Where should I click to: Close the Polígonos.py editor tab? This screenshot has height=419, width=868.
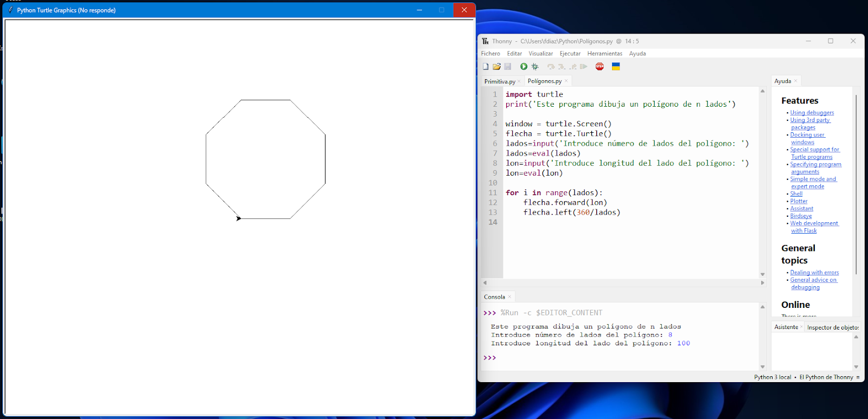pyautogui.click(x=566, y=81)
